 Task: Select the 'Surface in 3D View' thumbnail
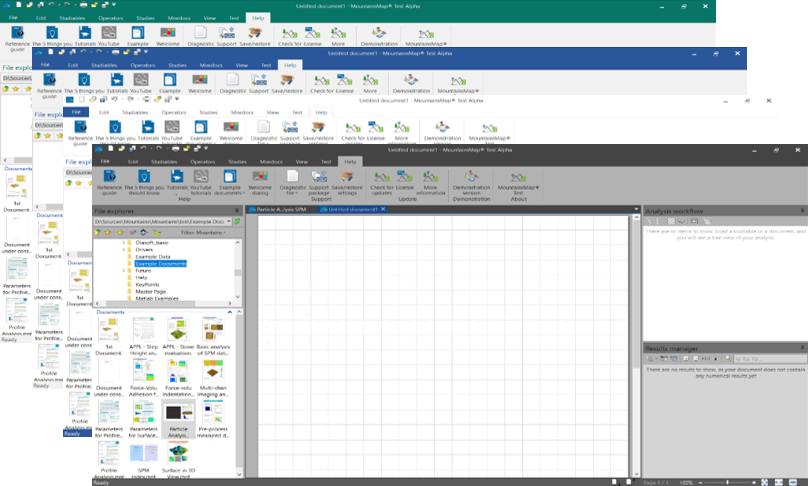coord(178,460)
